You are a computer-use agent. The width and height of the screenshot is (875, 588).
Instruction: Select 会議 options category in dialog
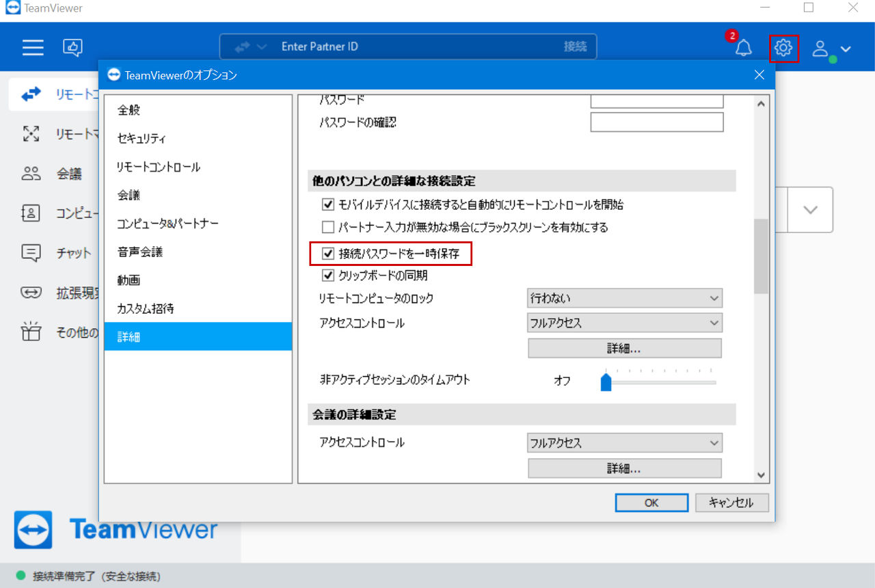[198, 195]
